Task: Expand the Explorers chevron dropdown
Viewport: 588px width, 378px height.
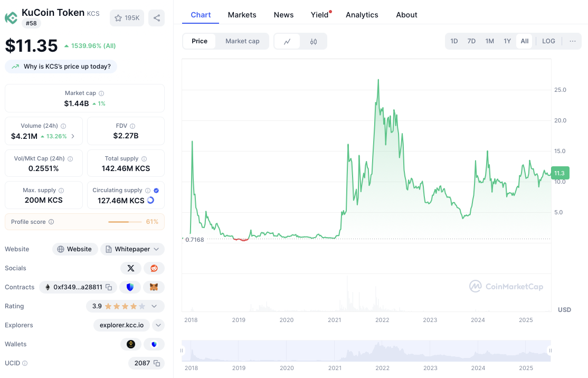Action: tap(158, 325)
